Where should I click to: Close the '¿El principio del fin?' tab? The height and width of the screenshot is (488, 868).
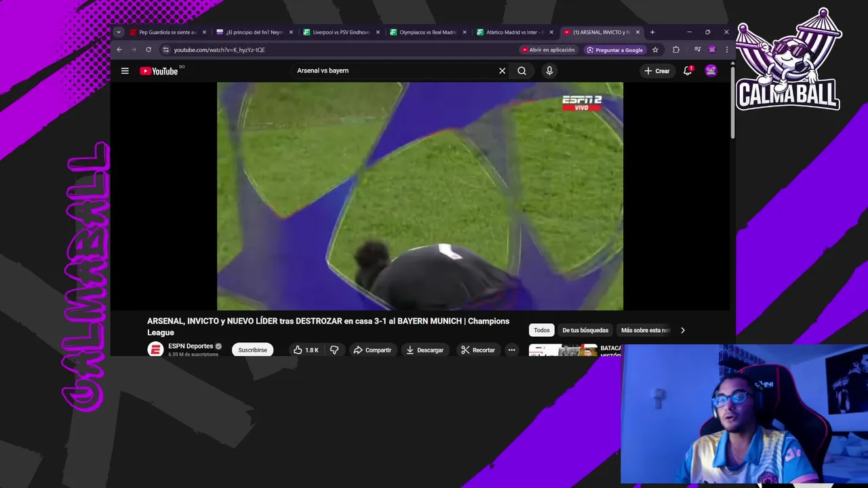[x=291, y=32]
